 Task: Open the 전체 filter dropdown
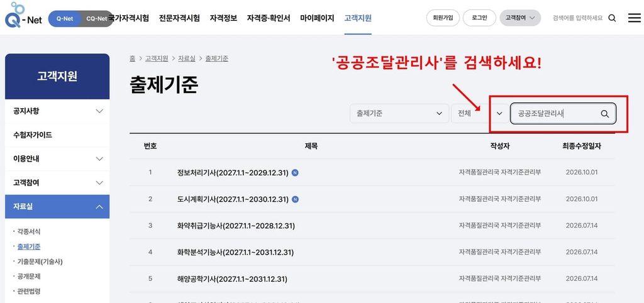click(479, 113)
